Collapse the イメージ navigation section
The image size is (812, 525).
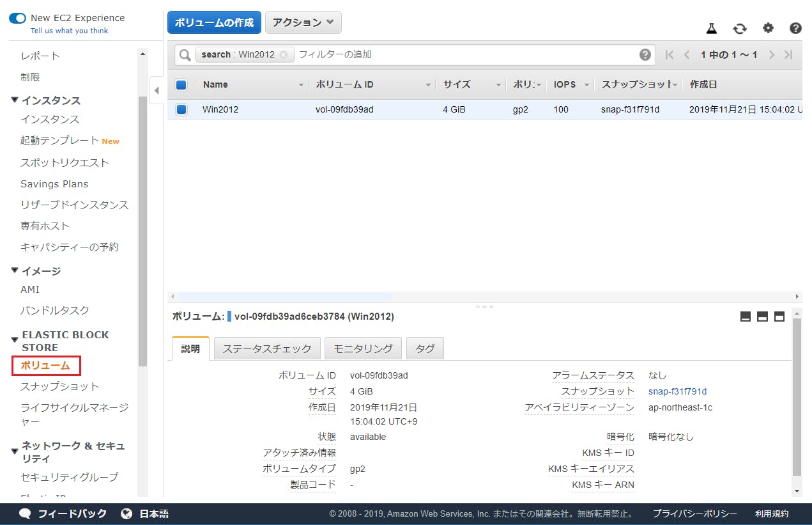click(15, 270)
